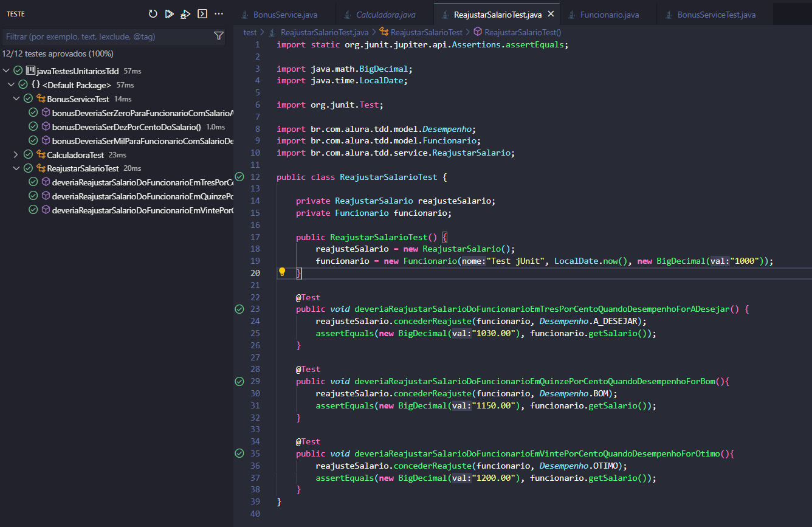Viewport: 812px width, 527px height.
Task: Click the passed checkmark beside CalculadoraTest
Action: point(28,155)
